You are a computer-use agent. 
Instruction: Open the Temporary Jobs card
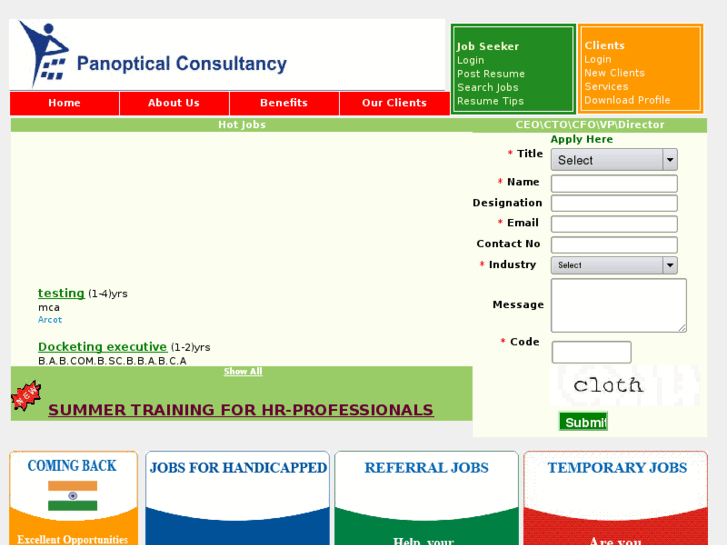coord(615,498)
